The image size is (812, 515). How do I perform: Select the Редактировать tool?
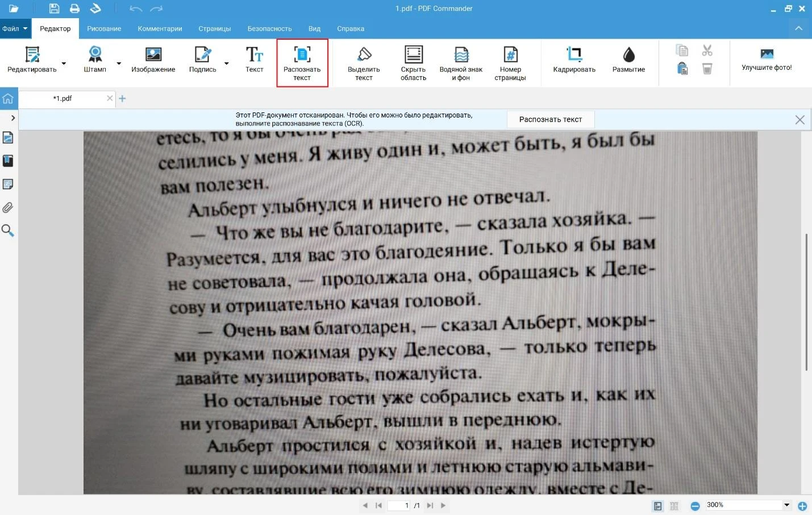click(32, 60)
